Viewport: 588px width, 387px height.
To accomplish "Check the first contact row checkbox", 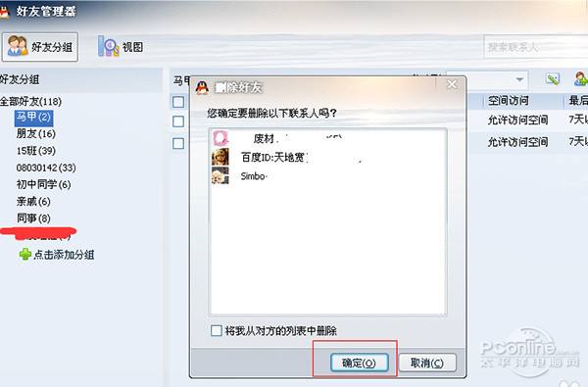I will [178, 121].
